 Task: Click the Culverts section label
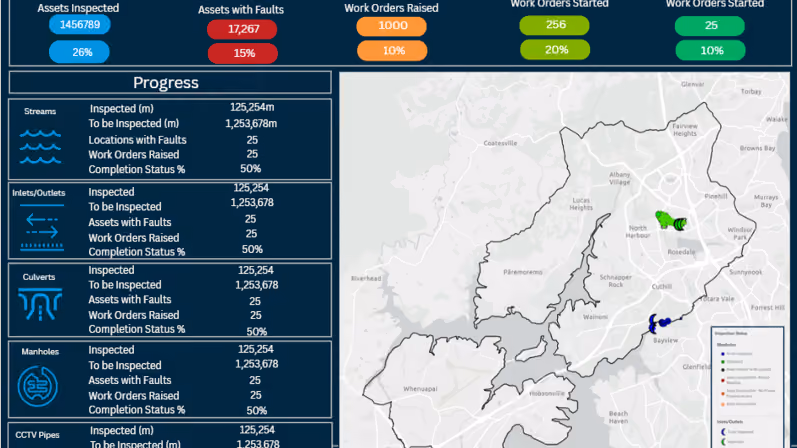tap(39, 277)
